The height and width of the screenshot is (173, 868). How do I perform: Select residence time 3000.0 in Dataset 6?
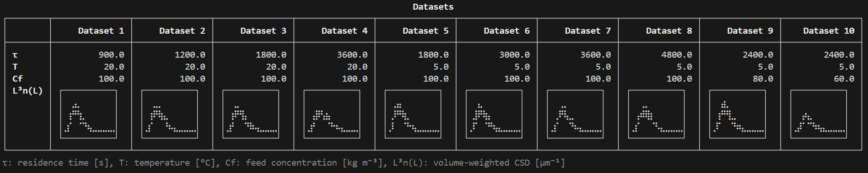[514, 55]
